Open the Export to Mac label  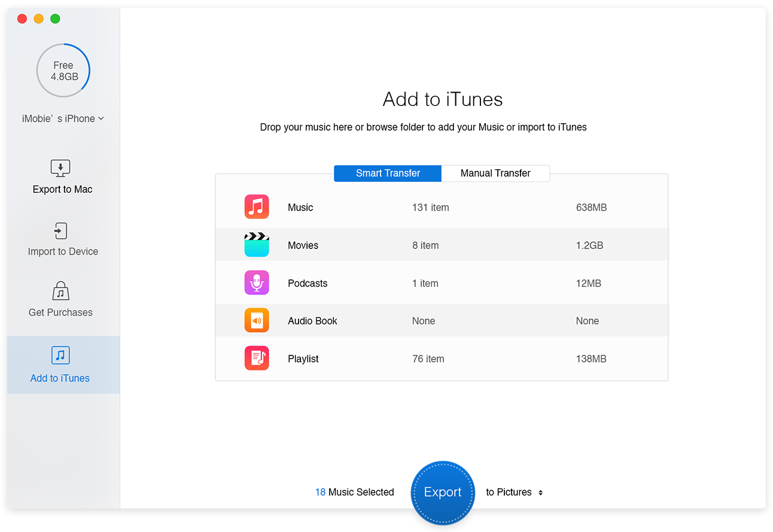63,189
